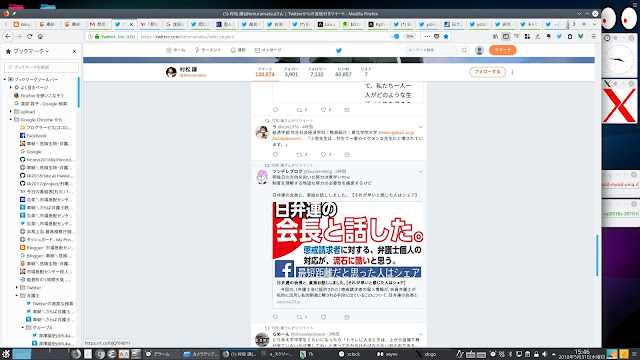Go to Twitter ホーム nav item
The image size is (640, 360).
click(x=176, y=50)
